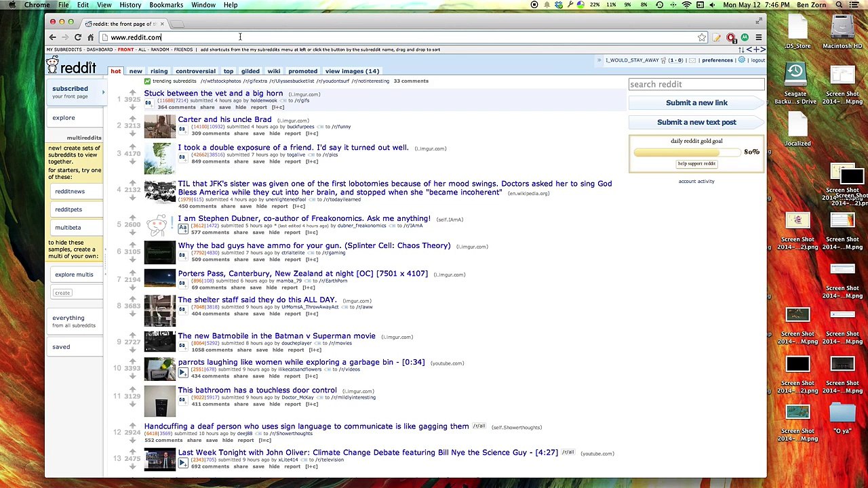Click the green circular extension icon in Chrome toolbar

point(745,37)
